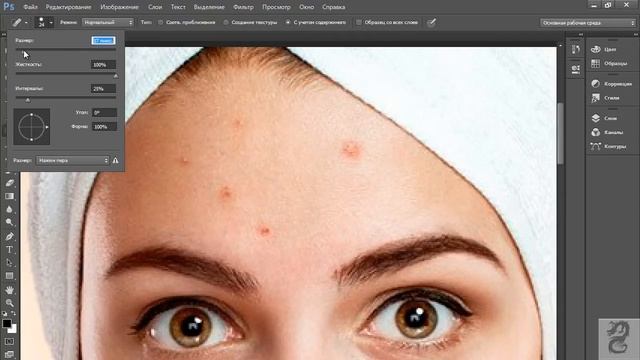640x360 pixels.
Task: Click the brush angle and roundness preview circle
Action: [32, 127]
